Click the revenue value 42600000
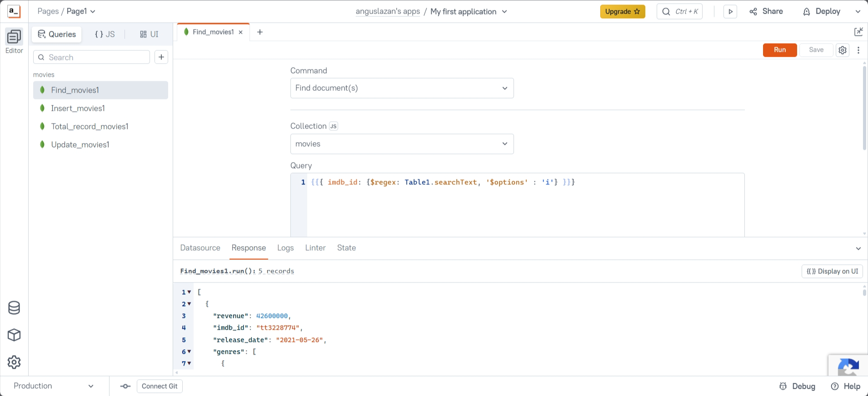This screenshot has height=396, width=868. (x=272, y=316)
